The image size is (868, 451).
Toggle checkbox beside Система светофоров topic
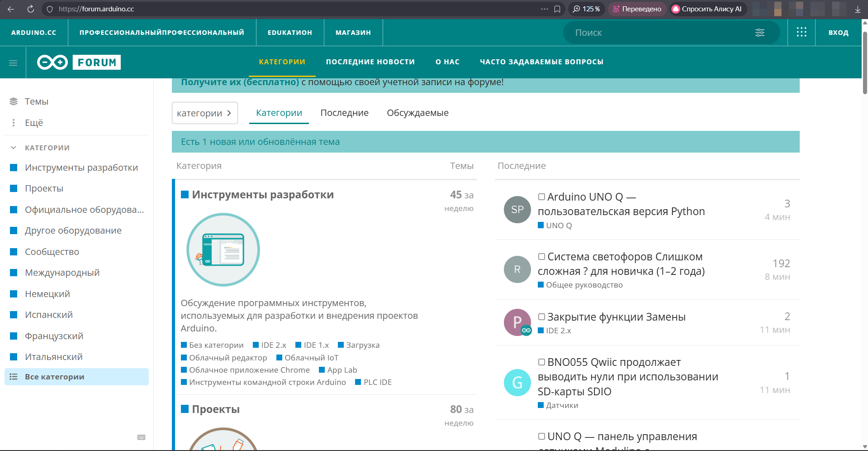click(x=541, y=257)
